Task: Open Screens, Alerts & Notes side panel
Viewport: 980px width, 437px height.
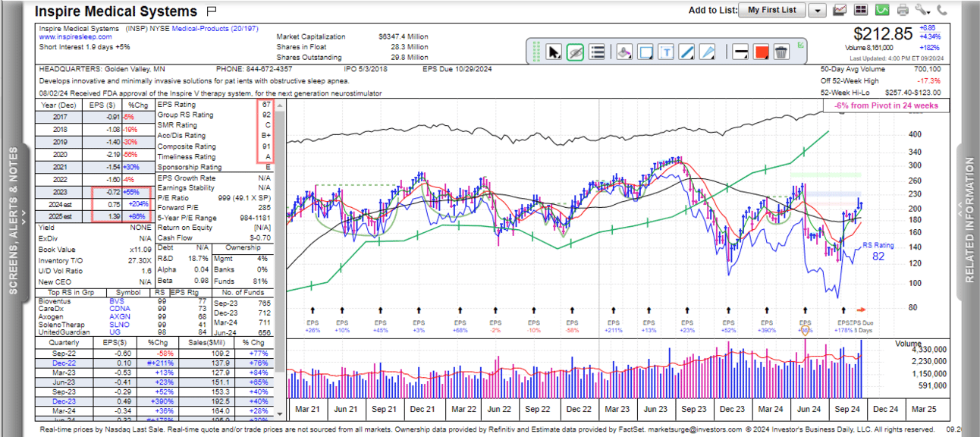Action: (13, 220)
